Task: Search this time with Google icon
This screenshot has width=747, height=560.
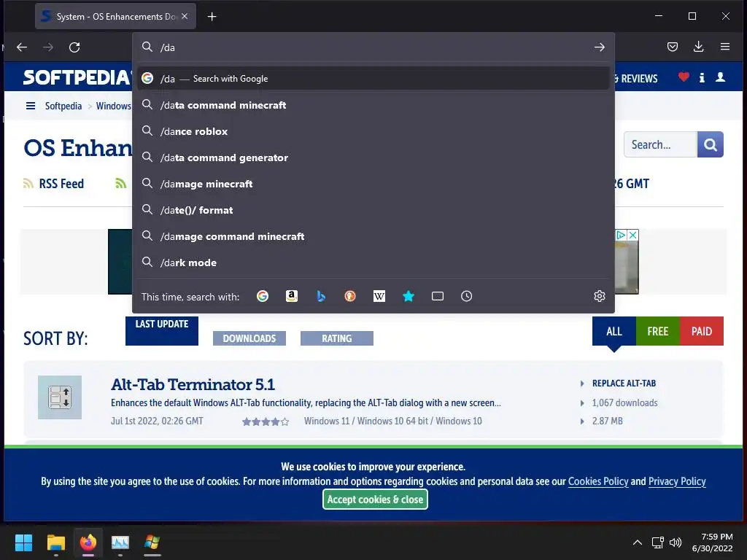Action: 263,296
